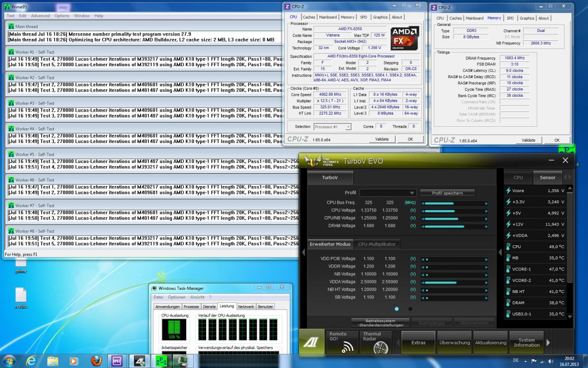Open Thermal Radar in AI Suite bar
The image size is (588, 368).
(375, 343)
